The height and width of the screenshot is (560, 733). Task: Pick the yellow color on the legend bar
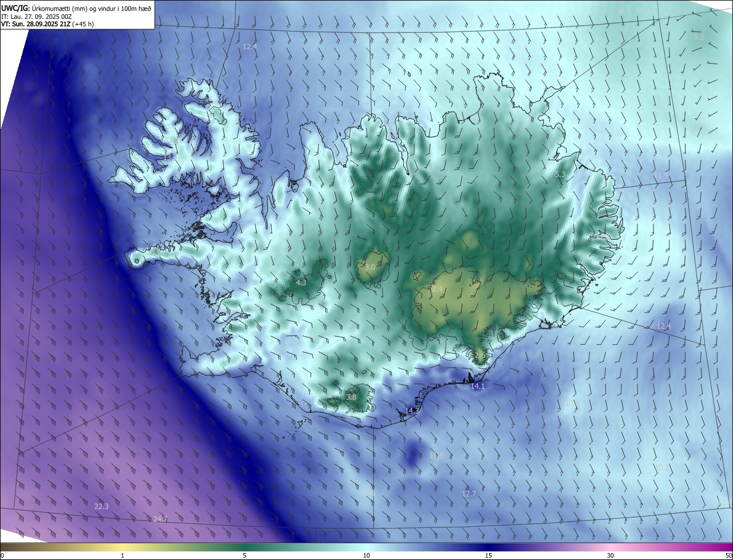click(123, 547)
